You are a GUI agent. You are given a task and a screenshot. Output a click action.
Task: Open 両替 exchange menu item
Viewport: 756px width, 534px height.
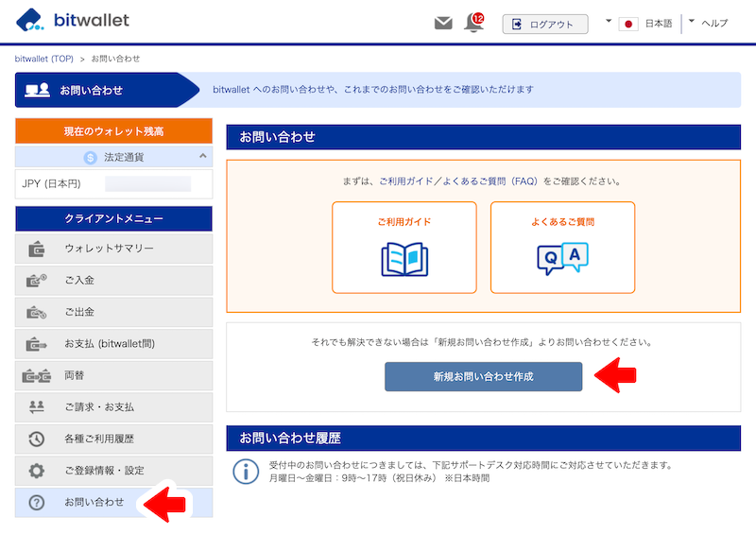click(113, 375)
